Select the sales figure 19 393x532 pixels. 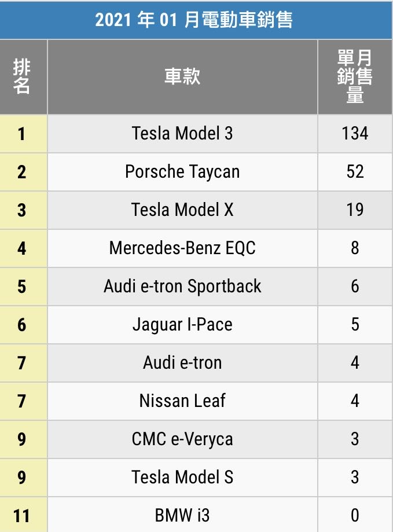pyautogui.click(x=355, y=210)
